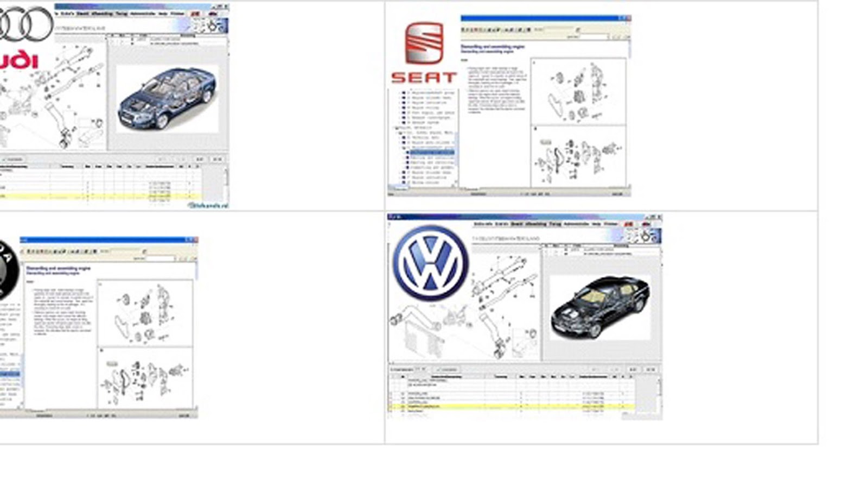Viewport: 868px width, 486px height.
Task: Open the Skoda workshop manual thumbnail
Action: (x=99, y=327)
